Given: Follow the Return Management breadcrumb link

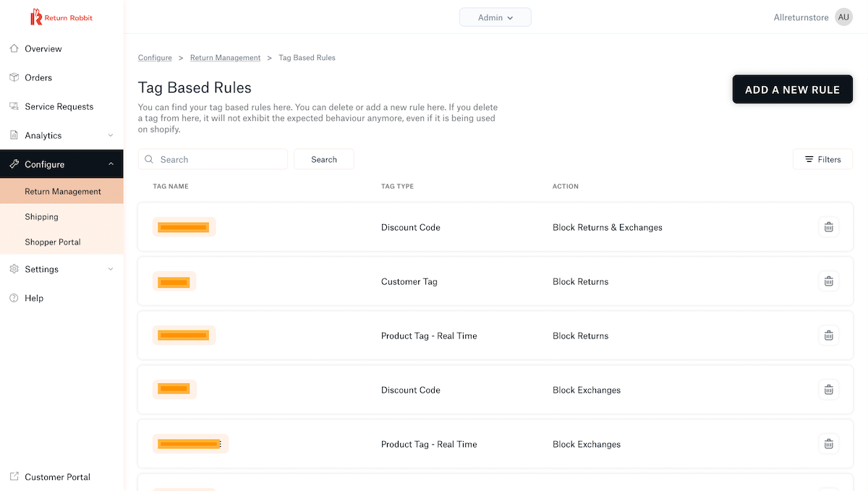Looking at the screenshot, I should [225, 58].
